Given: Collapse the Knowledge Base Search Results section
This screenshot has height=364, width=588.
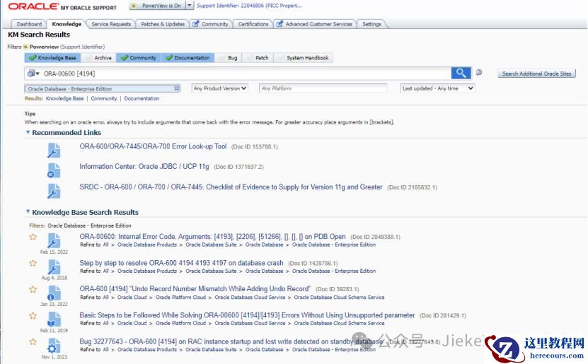Looking at the screenshot, I should coord(28,211).
